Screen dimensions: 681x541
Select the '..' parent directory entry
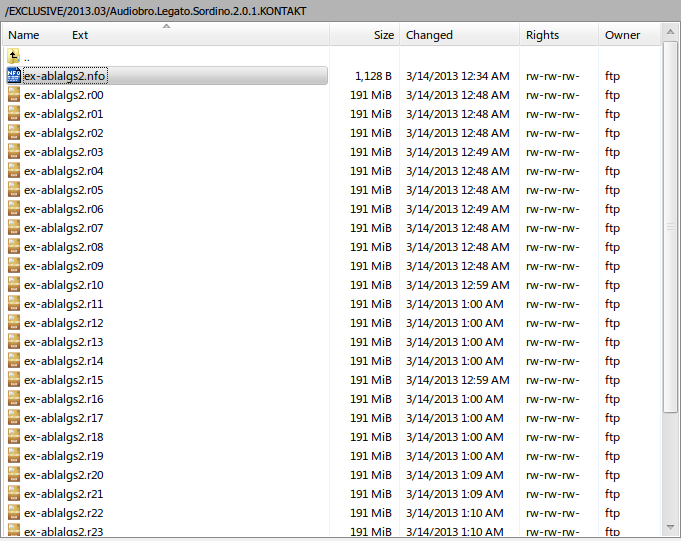(x=27, y=57)
